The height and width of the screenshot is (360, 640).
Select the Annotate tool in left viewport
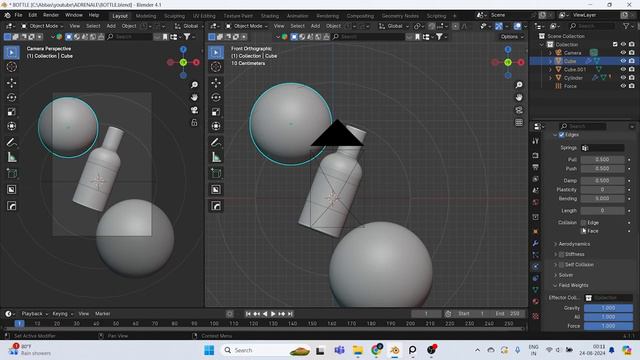tap(11, 142)
